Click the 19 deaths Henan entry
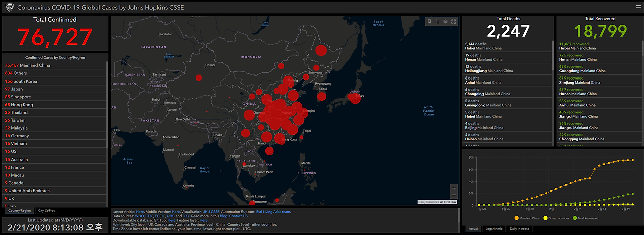The image size is (644, 235). click(x=507, y=57)
